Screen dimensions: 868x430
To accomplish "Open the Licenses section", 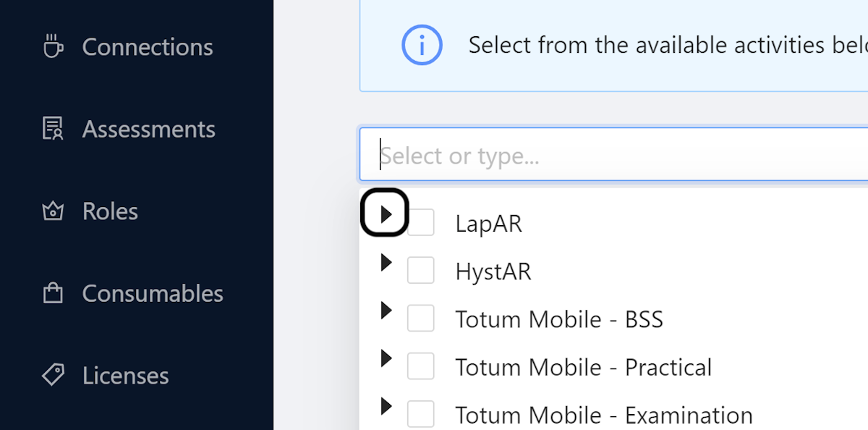I will click(125, 376).
